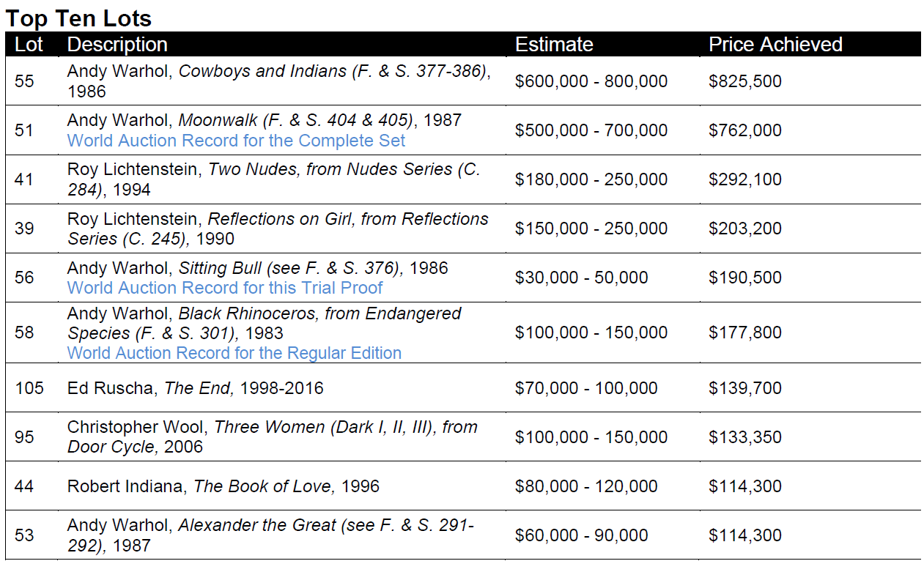The height and width of the screenshot is (561, 924).
Task: Click the World Auction Record for the Complete Set link
Action: [x=236, y=141]
